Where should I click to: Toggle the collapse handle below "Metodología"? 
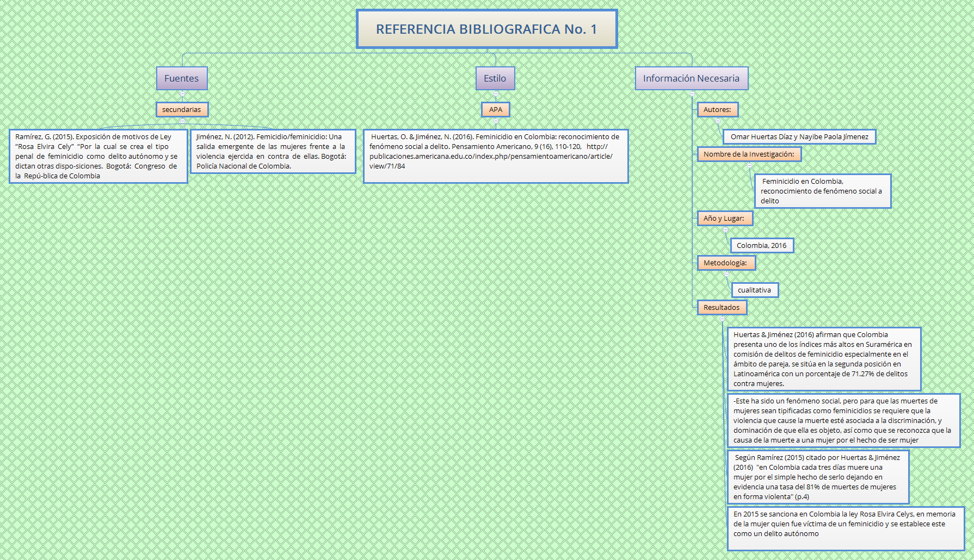(727, 274)
